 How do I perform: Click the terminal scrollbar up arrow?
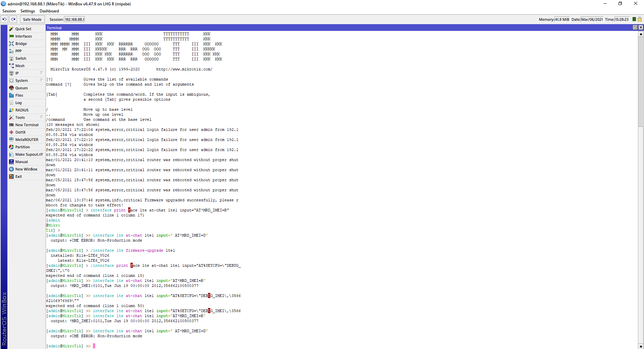coord(641,34)
